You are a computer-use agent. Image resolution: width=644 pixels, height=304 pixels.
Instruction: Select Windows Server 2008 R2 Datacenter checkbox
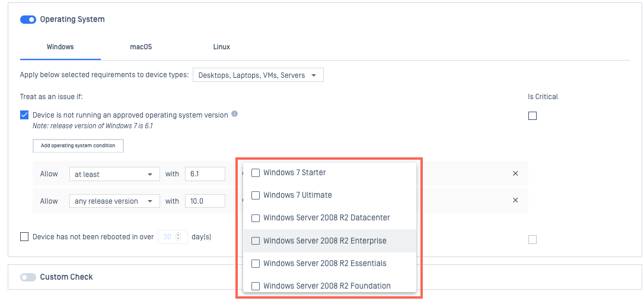pyautogui.click(x=256, y=218)
